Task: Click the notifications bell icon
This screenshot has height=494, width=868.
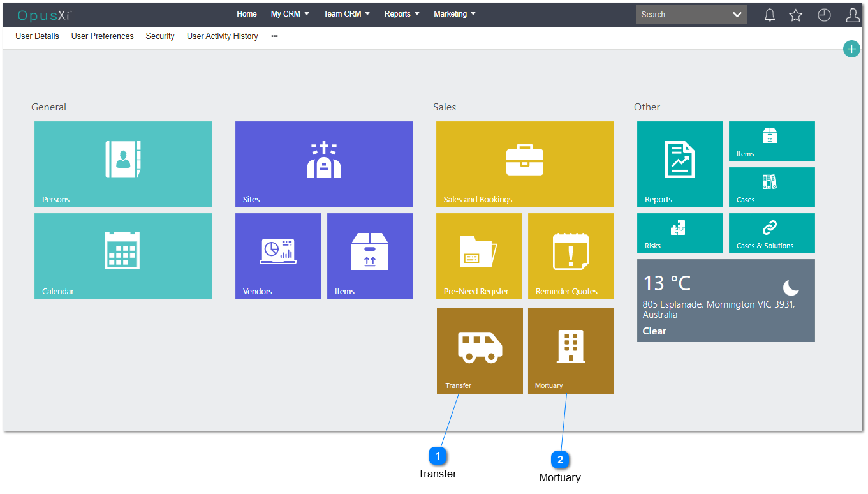Action: point(770,15)
